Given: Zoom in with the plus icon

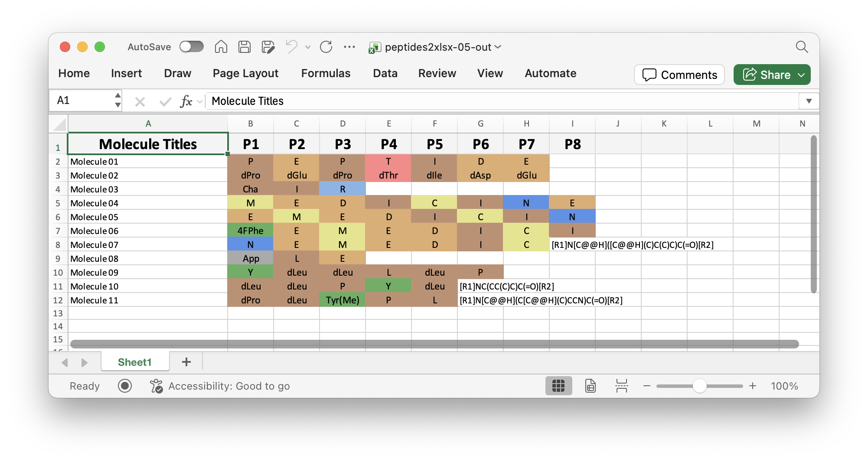Looking at the screenshot, I should coord(753,386).
